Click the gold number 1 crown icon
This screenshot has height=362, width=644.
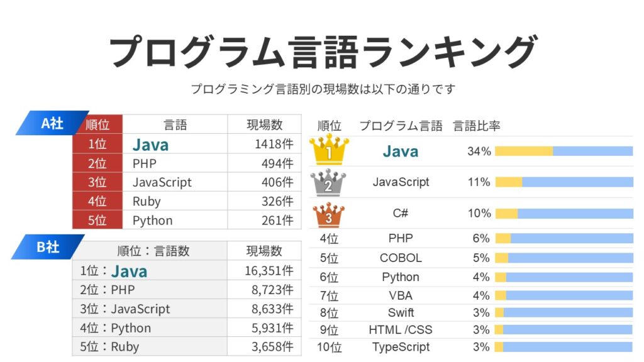tap(329, 151)
